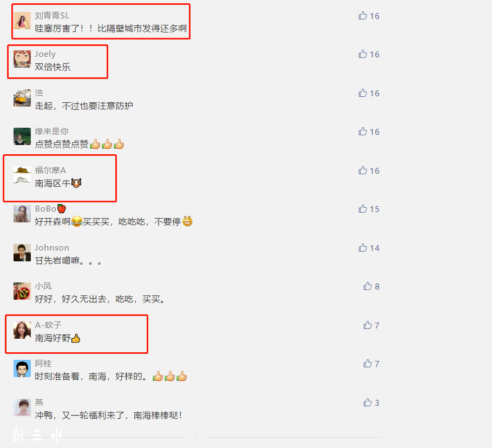The image size is (492, 448).
Task: Click 浩's yellow tram avatar
Action: 22,98
